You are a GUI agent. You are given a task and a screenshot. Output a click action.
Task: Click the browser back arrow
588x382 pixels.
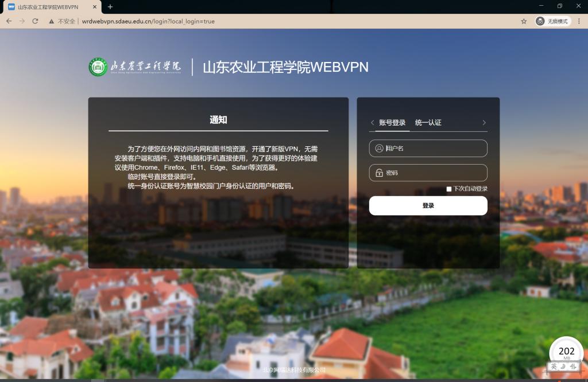coord(9,21)
